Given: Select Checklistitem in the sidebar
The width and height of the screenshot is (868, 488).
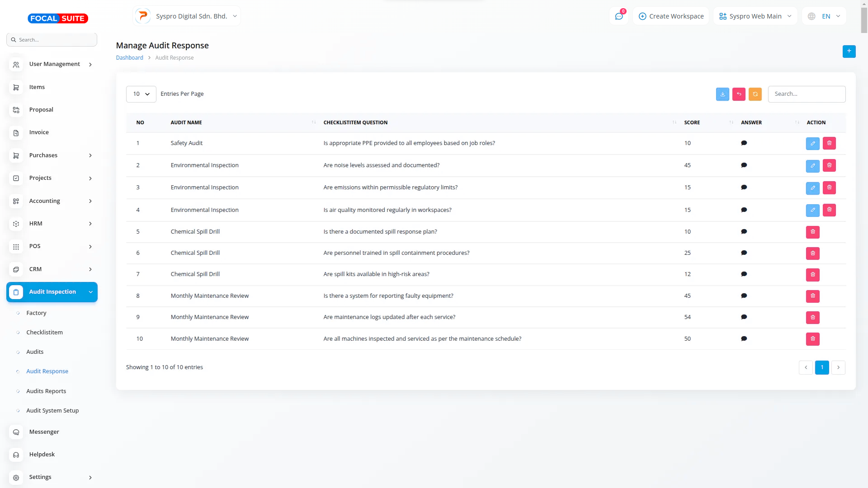Looking at the screenshot, I should click(44, 333).
